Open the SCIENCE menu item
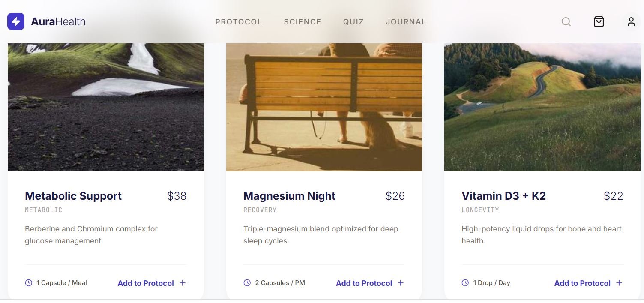Image resolution: width=644 pixels, height=303 pixels. [x=303, y=21]
